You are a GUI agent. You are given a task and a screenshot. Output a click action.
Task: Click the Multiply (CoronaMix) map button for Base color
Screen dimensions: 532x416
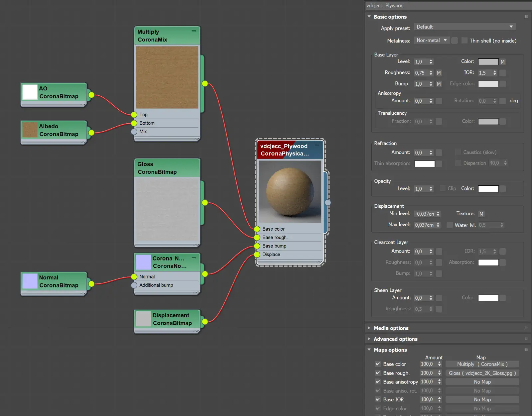coord(482,364)
